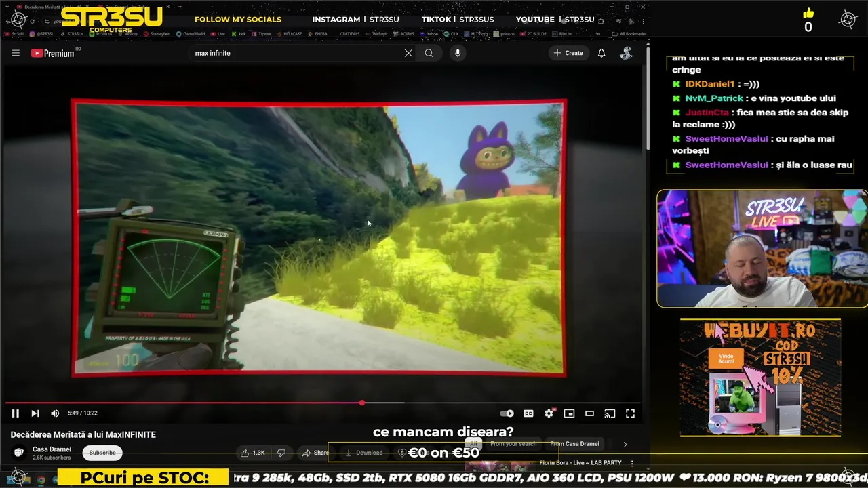The height and width of the screenshot is (488, 868).
Task: Open the notifications bell
Action: tap(601, 53)
